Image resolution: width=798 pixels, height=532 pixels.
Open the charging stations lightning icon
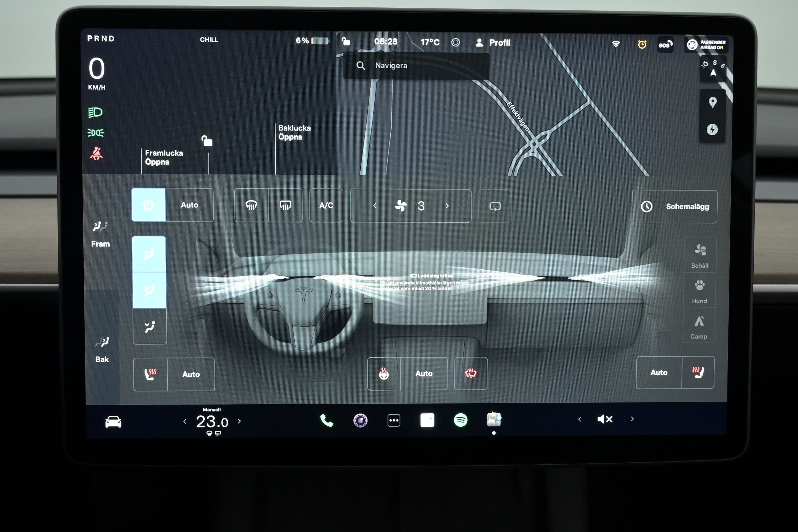pos(712,130)
